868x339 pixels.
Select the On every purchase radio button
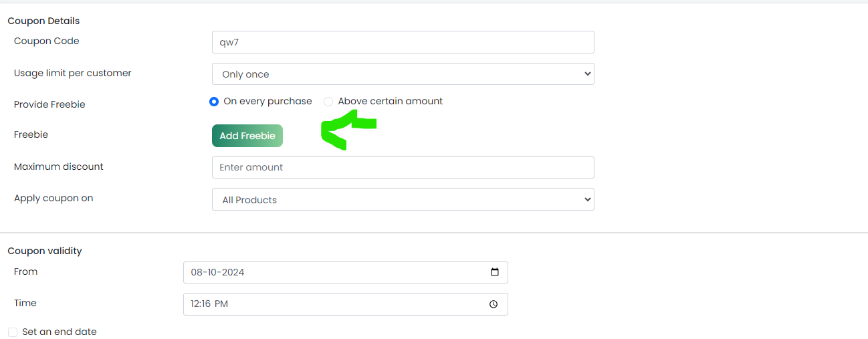(214, 102)
